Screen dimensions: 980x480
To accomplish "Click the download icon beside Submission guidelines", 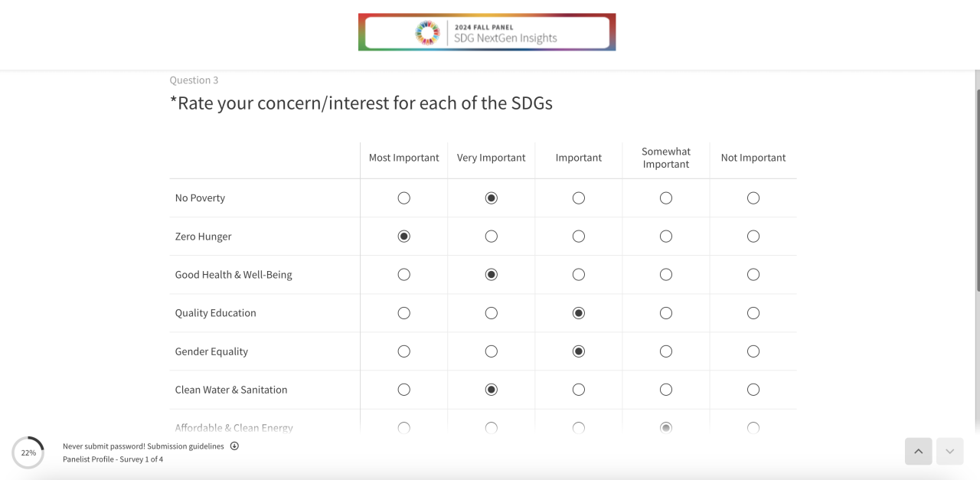I will [x=234, y=446].
